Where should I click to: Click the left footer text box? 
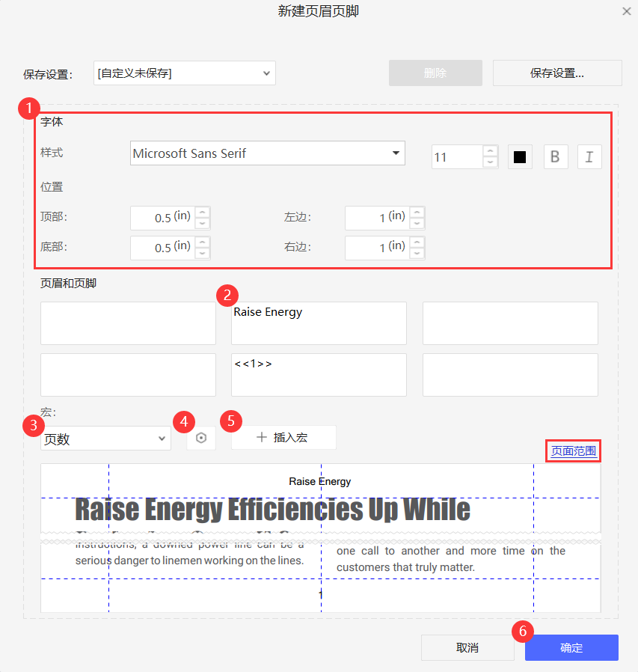(x=128, y=375)
